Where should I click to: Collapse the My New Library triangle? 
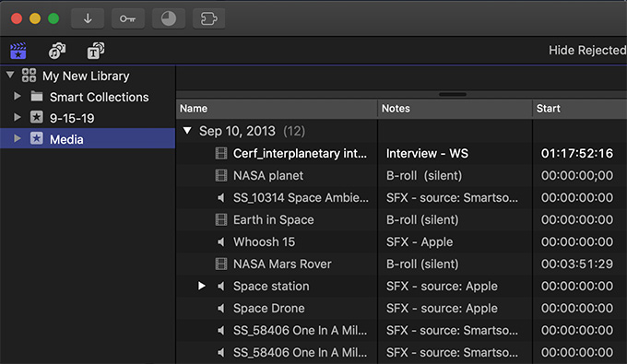pos(10,75)
